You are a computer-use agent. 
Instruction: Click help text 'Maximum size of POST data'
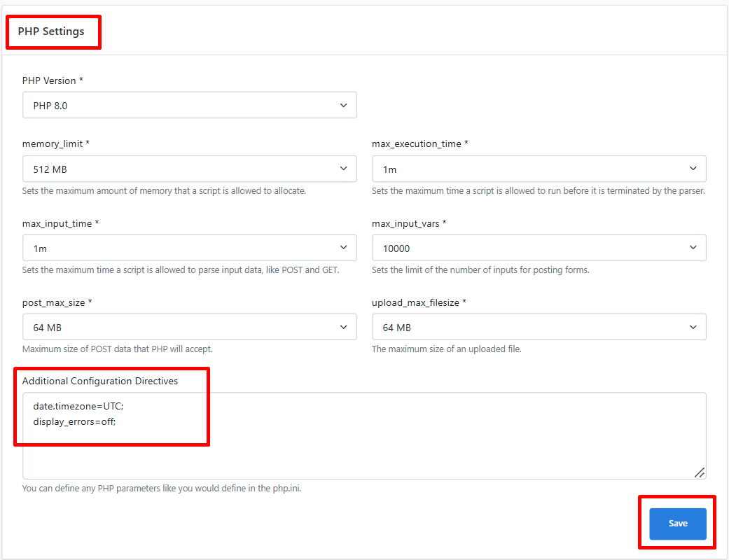pyautogui.click(x=117, y=349)
